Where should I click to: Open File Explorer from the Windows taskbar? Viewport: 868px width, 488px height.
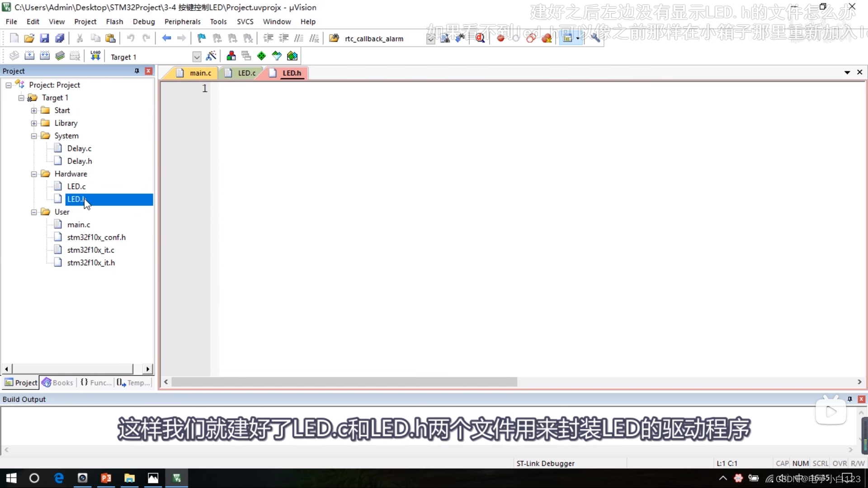[130, 478]
